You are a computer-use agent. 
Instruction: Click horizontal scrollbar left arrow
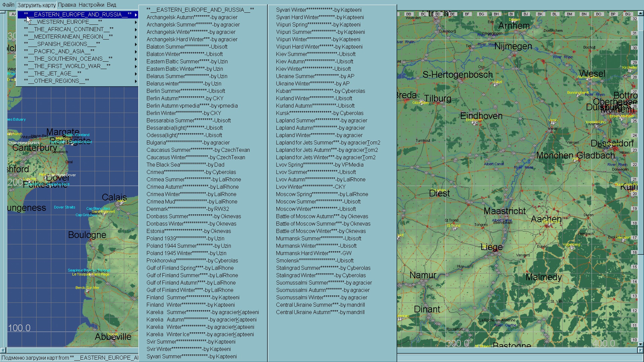coord(3,350)
